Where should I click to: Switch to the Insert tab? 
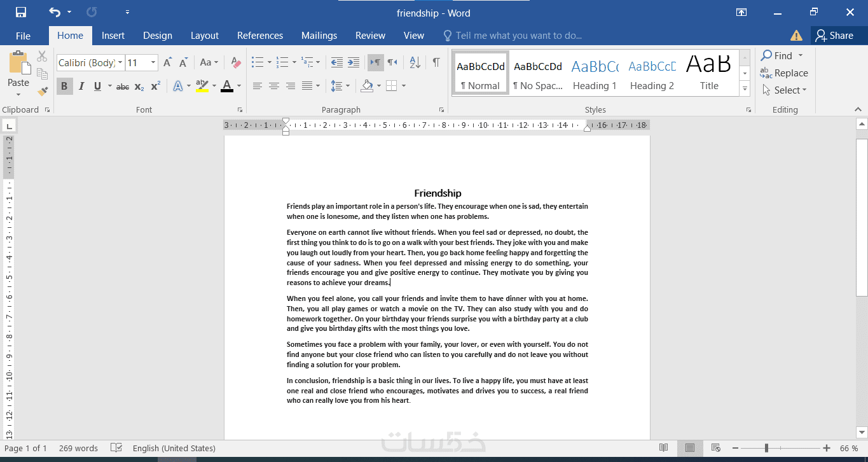113,36
